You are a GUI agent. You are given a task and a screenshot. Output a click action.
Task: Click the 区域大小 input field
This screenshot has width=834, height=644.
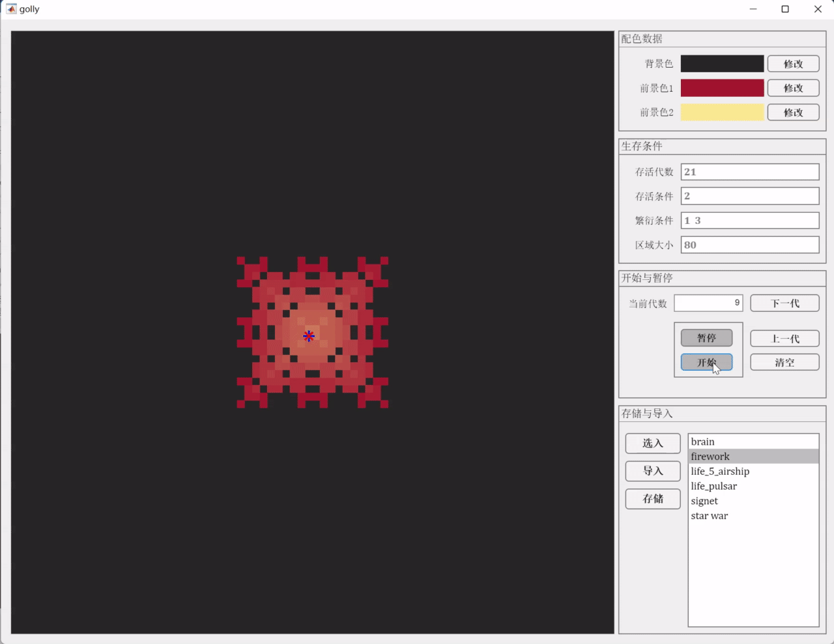tap(750, 245)
